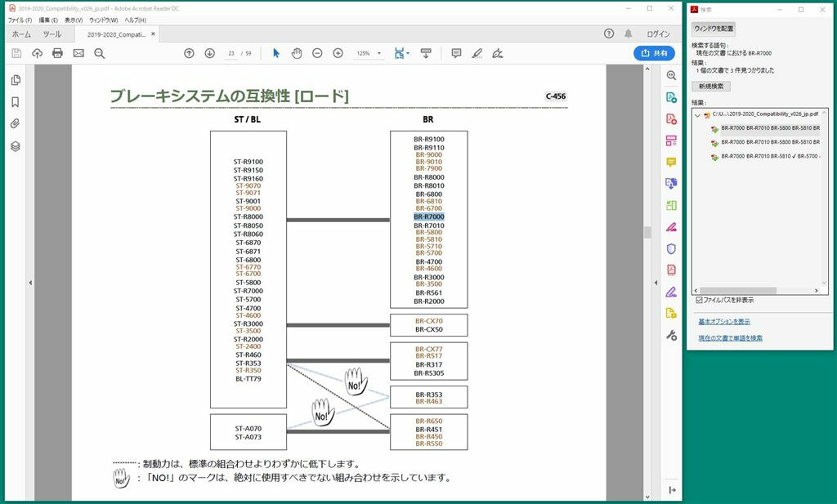
Task: Open the Protect shield tool
Action: 671,248
